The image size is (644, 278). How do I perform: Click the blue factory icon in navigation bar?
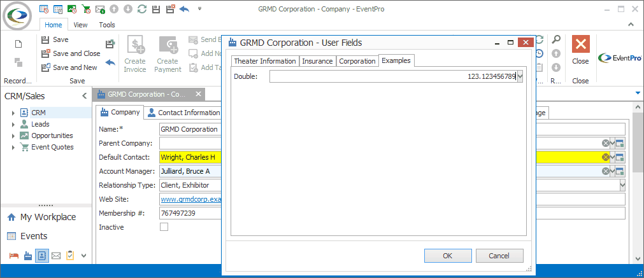coord(28,256)
